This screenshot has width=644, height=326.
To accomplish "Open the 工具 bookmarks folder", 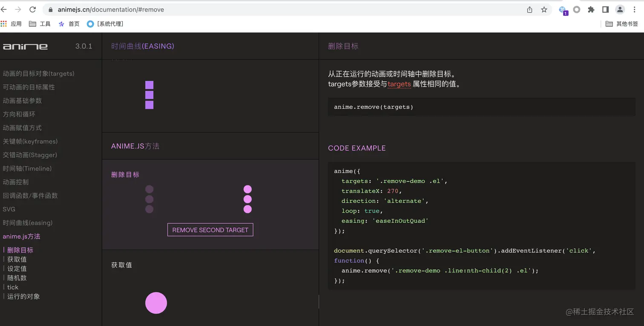I will 40,24.
